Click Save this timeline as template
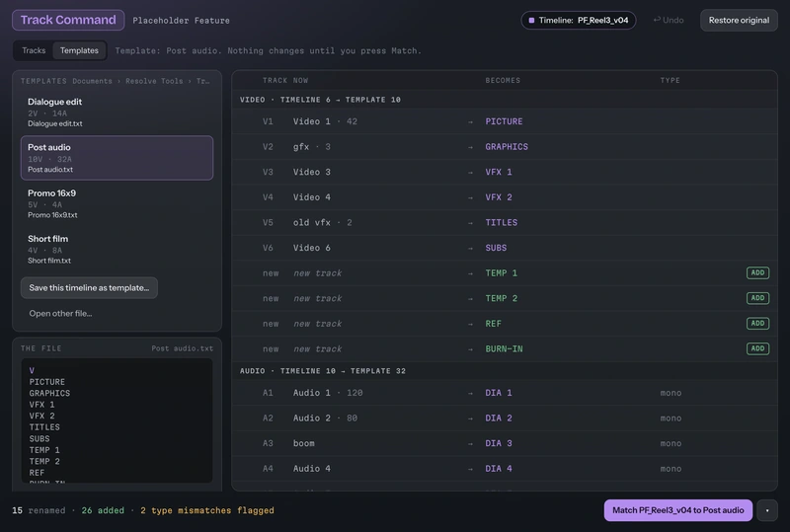 [x=89, y=287]
